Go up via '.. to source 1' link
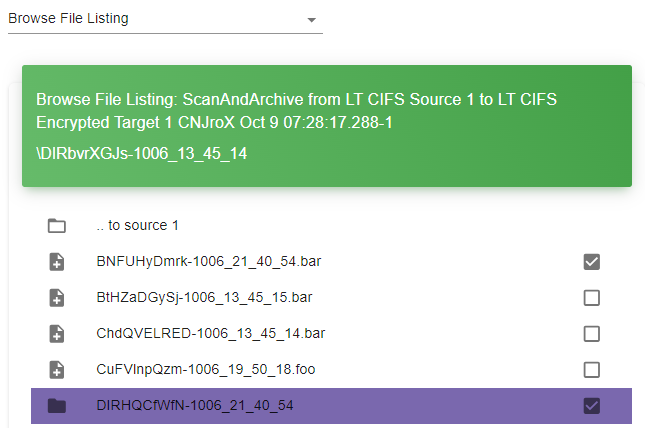The image size is (645, 428). (x=137, y=226)
